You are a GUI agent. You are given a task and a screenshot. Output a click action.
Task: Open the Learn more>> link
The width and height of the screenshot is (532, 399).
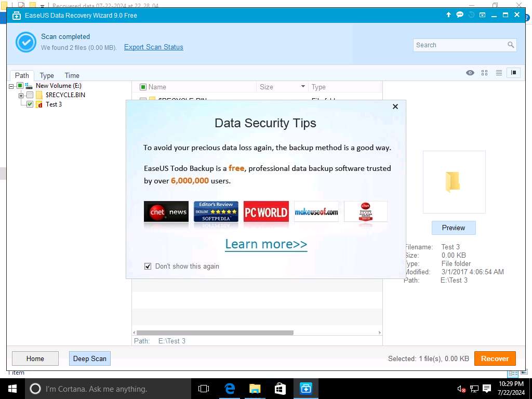point(266,244)
